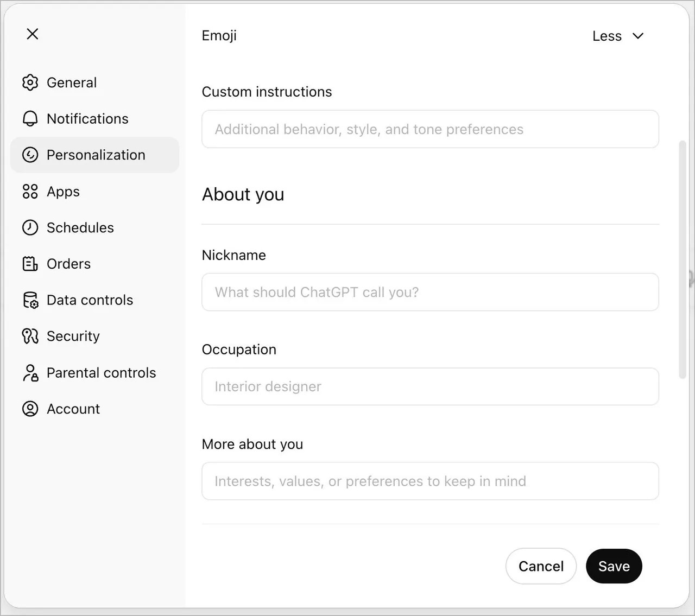Click the Occupation field labeled Interior designer

(x=430, y=386)
